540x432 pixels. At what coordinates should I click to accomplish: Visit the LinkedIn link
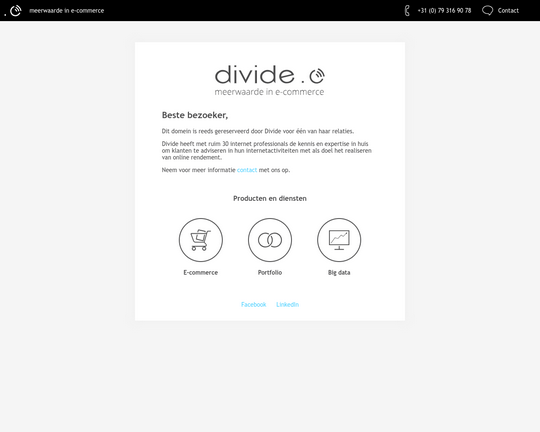tap(288, 305)
